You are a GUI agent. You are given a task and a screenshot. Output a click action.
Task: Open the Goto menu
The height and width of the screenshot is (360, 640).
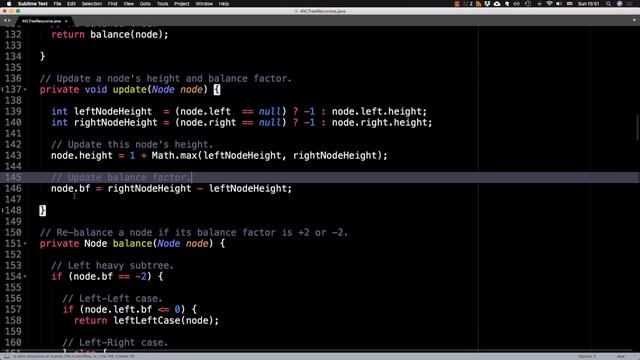(145, 4)
